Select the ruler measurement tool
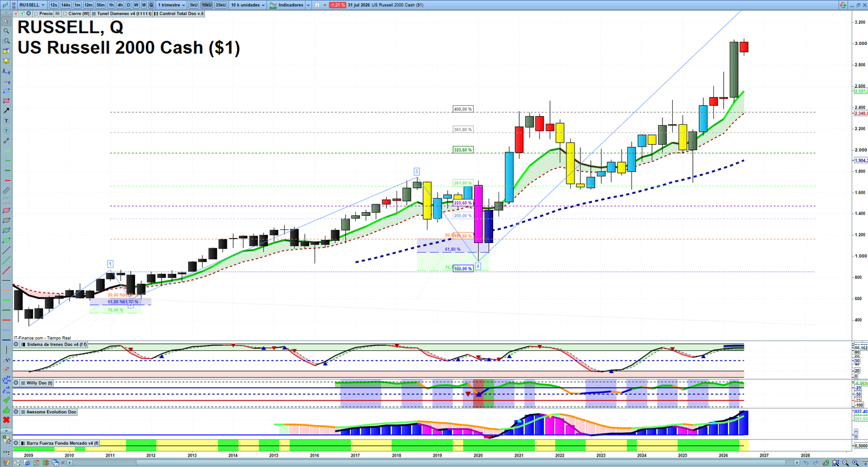868x467 pixels. tap(7, 190)
